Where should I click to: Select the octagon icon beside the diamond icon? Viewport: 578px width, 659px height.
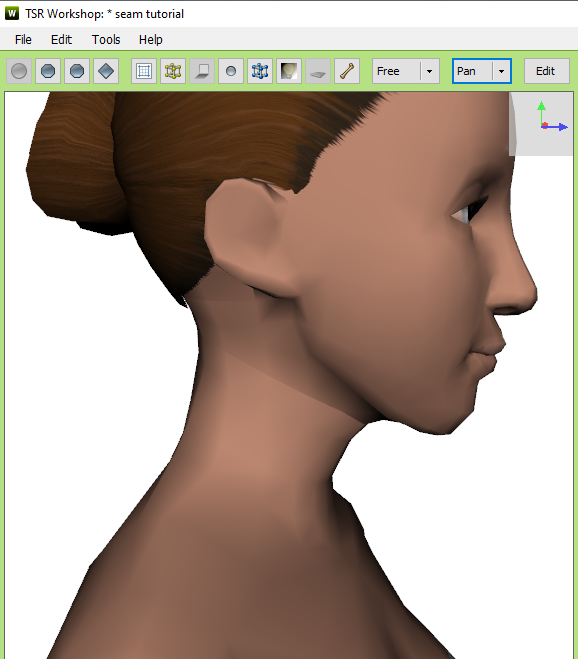77,71
